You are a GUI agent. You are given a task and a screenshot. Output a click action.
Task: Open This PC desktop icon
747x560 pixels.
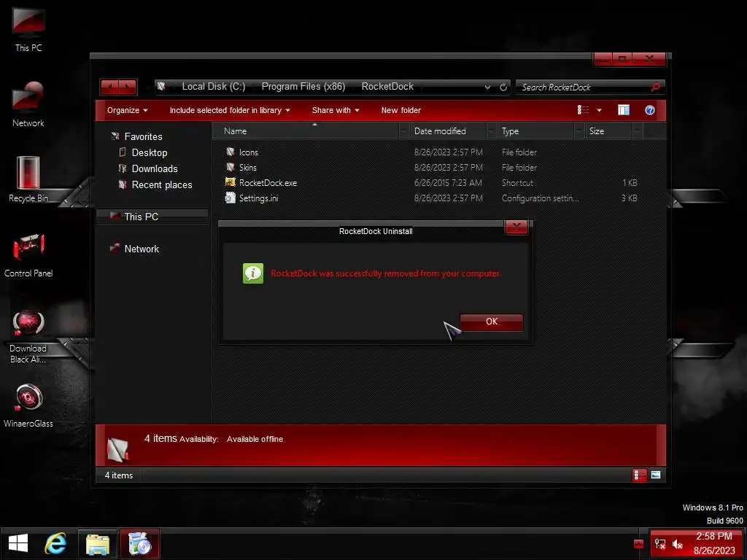(28, 28)
